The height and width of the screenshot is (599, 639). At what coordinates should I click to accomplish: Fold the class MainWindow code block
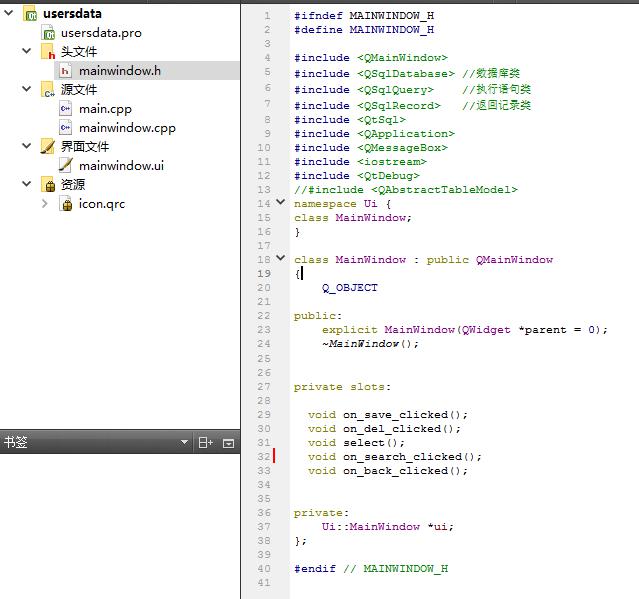click(x=280, y=258)
